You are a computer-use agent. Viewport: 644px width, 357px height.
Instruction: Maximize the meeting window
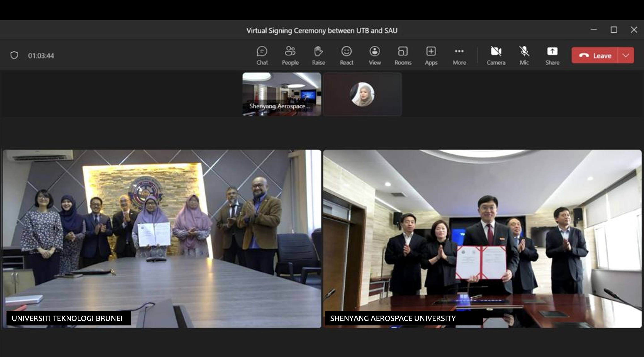[614, 30]
